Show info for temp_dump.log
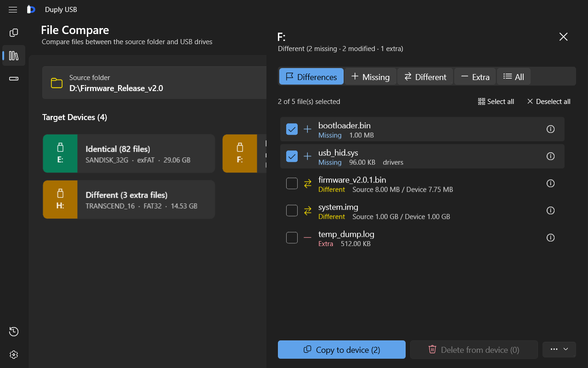The height and width of the screenshot is (368, 588). (x=550, y=238)
